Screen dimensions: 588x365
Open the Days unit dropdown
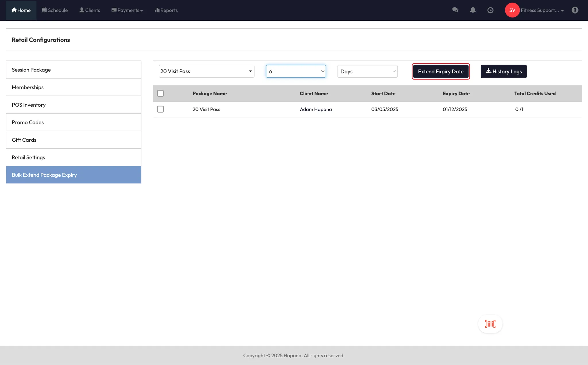[x=367, y=71]
